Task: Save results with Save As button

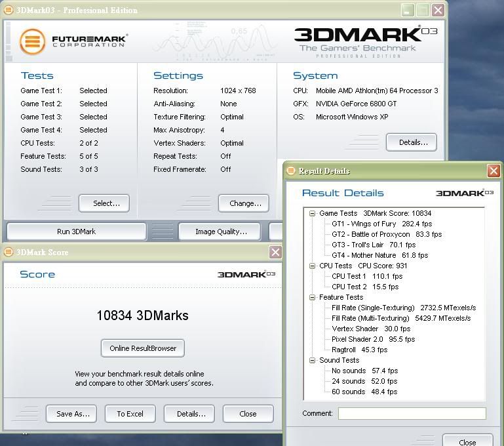Action: pos(71,414)
